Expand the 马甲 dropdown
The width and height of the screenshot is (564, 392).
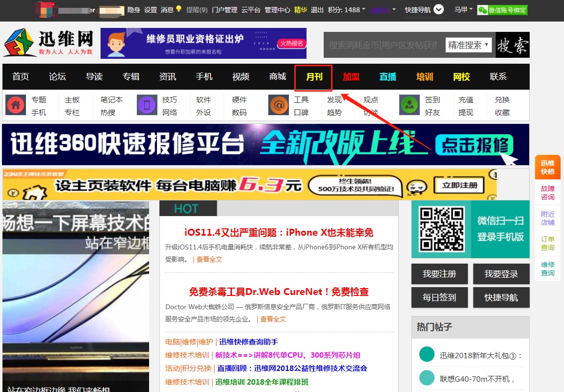[463, 10]
